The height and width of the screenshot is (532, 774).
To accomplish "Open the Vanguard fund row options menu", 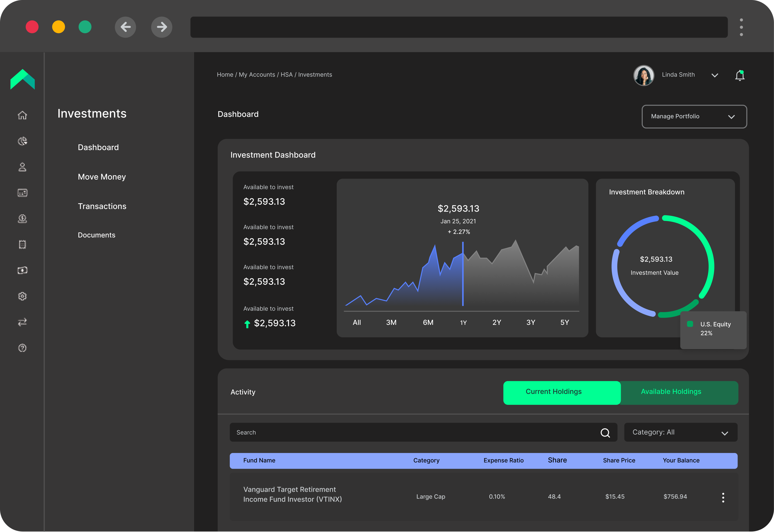I will pyautogui.click(x=723, y=497).
